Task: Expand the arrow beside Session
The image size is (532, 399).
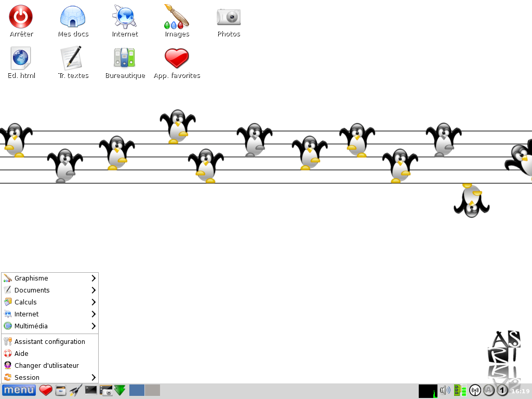Action: (x=94, y=377)
